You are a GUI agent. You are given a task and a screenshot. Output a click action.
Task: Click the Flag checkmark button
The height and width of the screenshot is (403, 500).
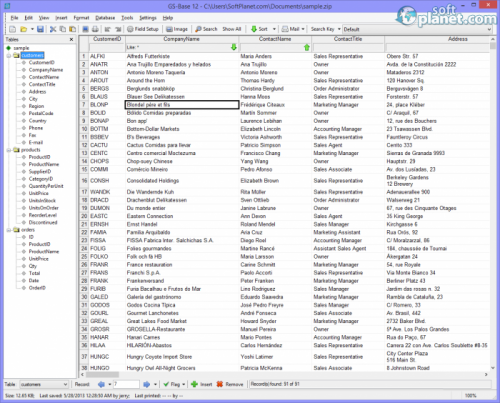pos(172,384)
